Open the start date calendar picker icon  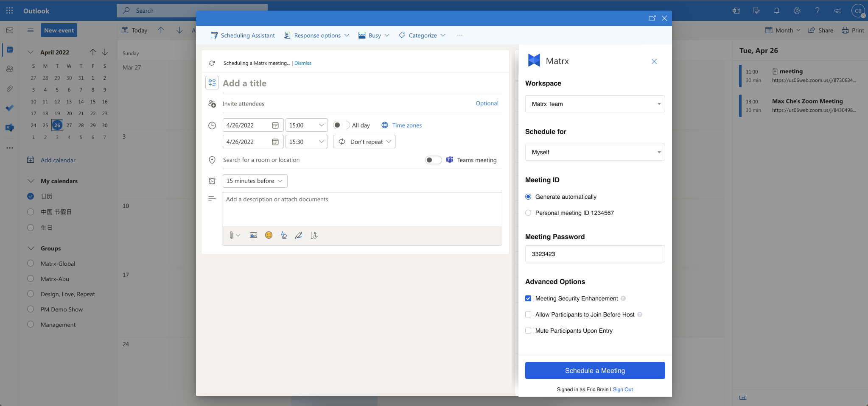[x=275, y=125]
